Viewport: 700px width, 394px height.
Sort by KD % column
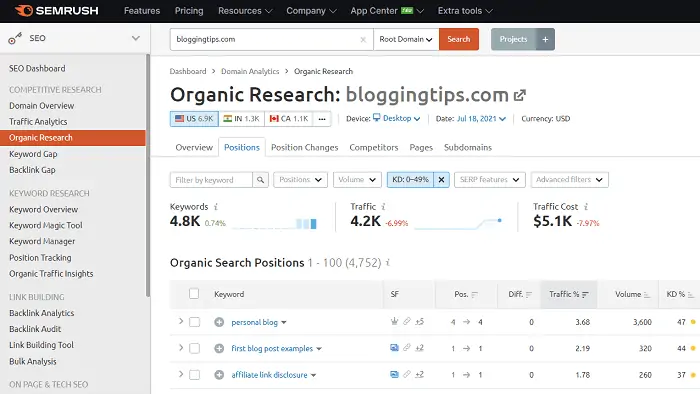coord(679,294)
